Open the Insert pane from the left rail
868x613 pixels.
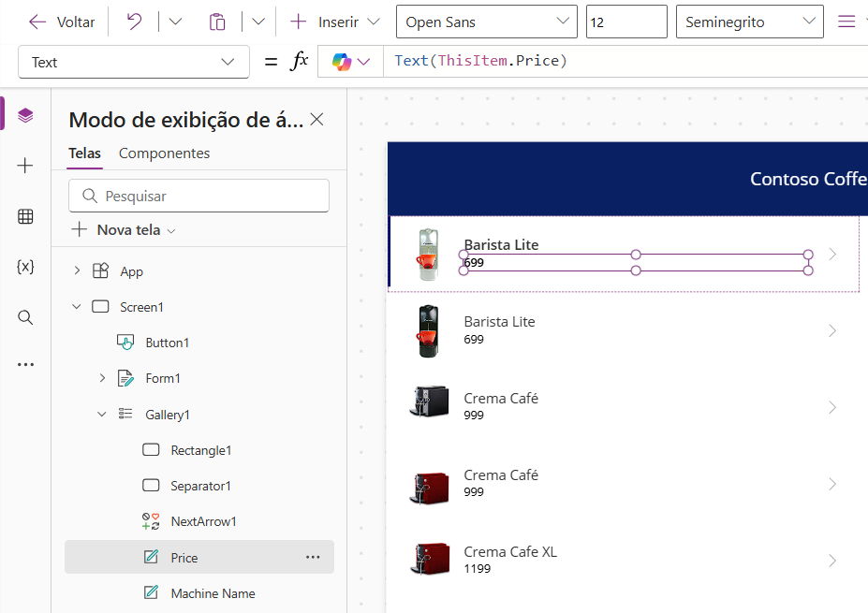(25, 165)
